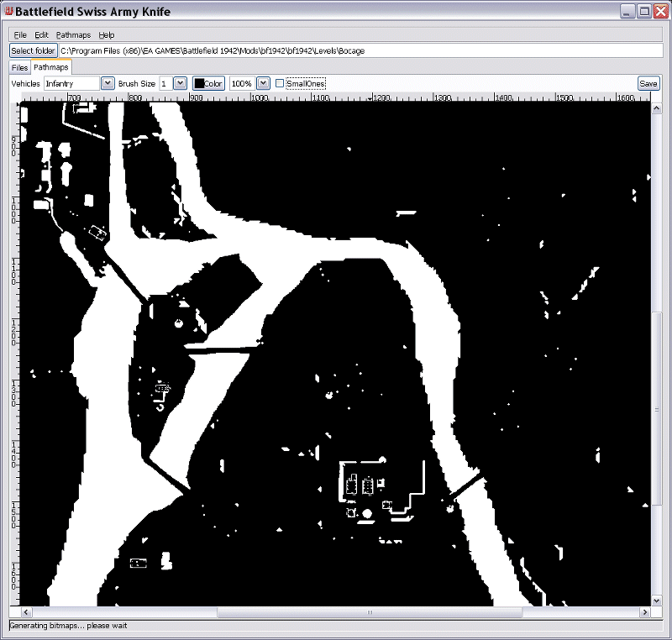Image resolution: width=672 pixels, height=640 pixels.
Task: Click the horizontal scrollbar right arrow
Action: pos(645,612)
